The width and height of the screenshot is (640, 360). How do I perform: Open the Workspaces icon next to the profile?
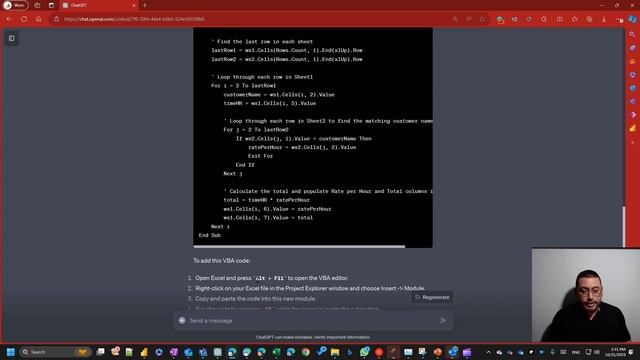click(x=37, y=5)
